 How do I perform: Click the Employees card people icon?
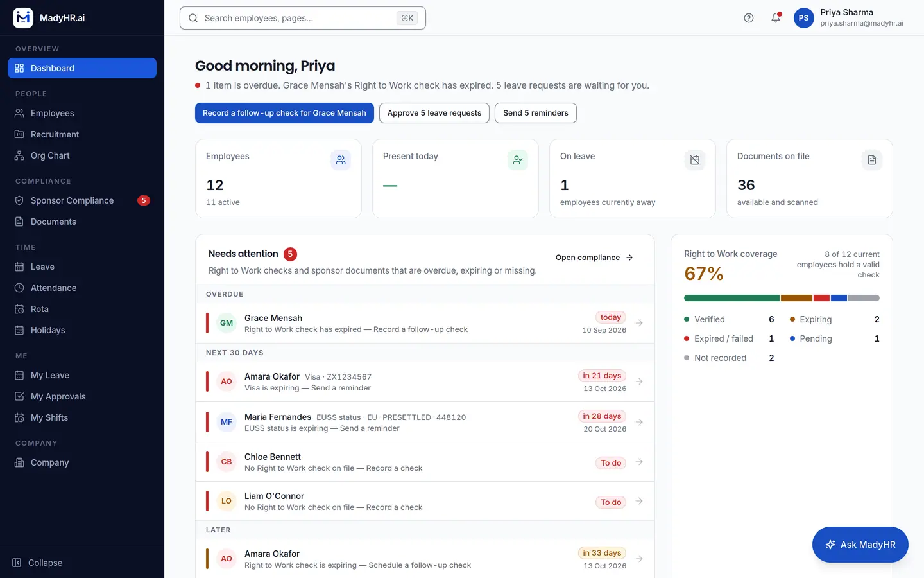[341, 160]
